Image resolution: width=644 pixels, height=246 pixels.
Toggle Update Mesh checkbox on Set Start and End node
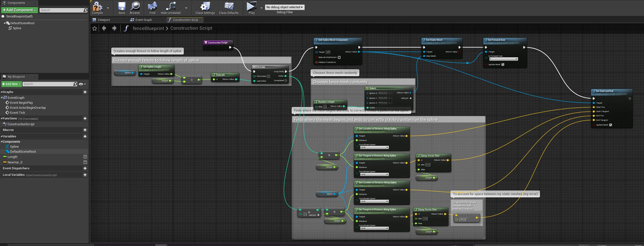pyautogui.click(x=611, y=125)
